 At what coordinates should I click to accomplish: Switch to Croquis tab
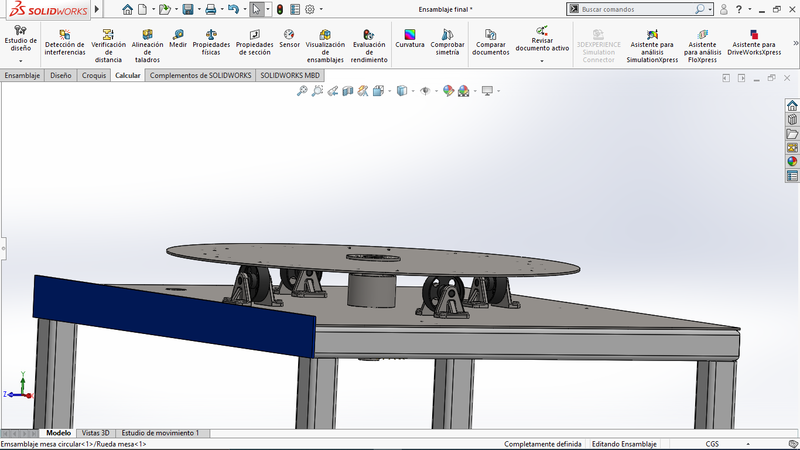tap(94, 75)
